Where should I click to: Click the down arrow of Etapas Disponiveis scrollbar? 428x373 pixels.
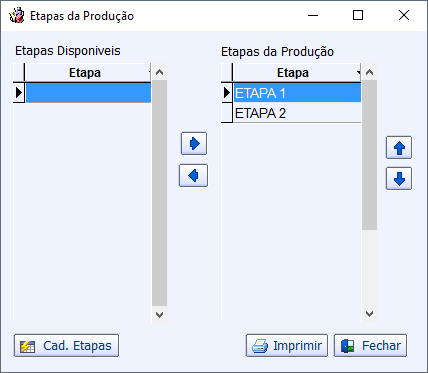coord(160,314)
